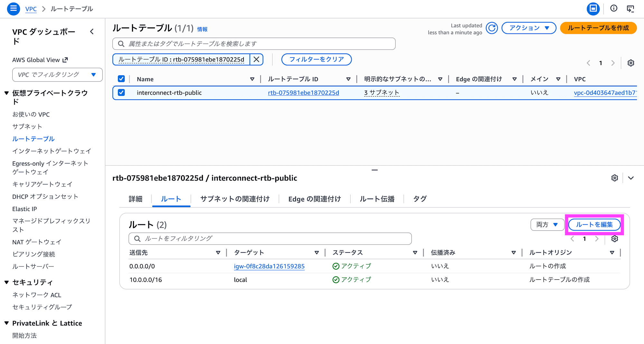Open the feedback icon in the top bar

(x=630, y=9)
